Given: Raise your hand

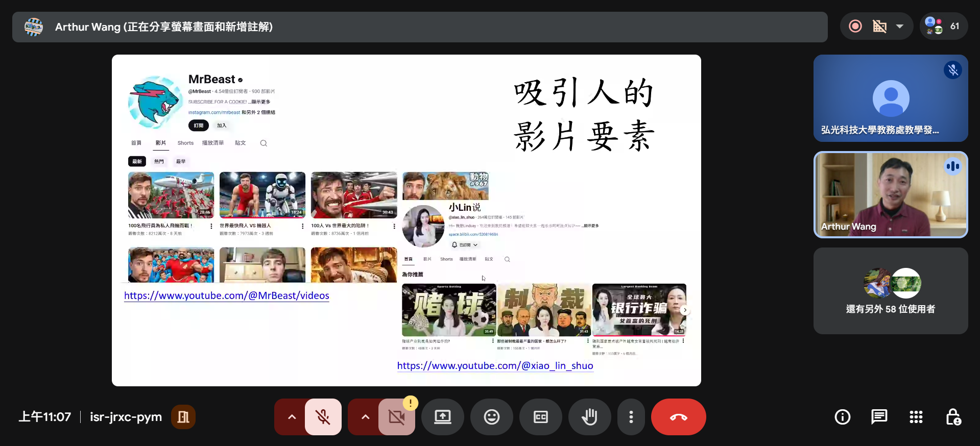Looking at the screenshot, I should coord(589,417).
